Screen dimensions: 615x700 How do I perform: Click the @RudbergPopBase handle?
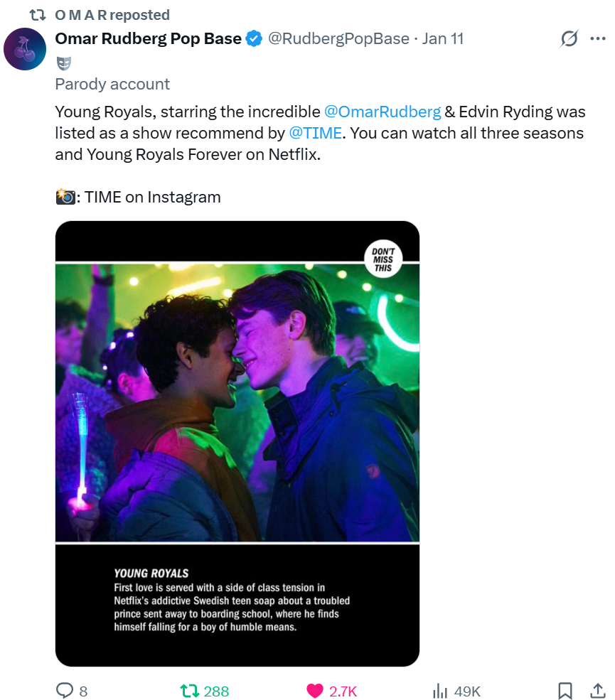coord(338,39)
